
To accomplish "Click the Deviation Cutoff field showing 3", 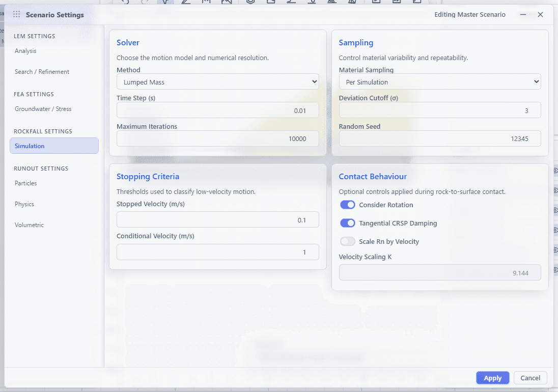I will tap(440, 110).
